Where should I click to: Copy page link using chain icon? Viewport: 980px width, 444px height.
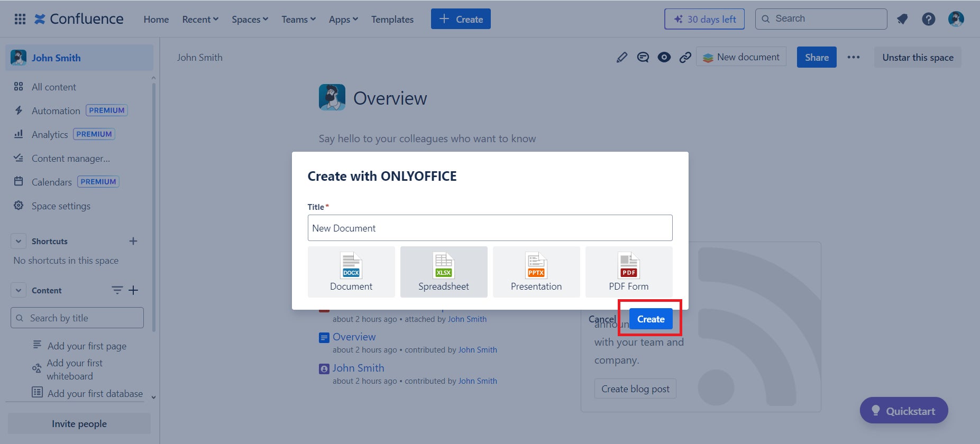point(685,57)
